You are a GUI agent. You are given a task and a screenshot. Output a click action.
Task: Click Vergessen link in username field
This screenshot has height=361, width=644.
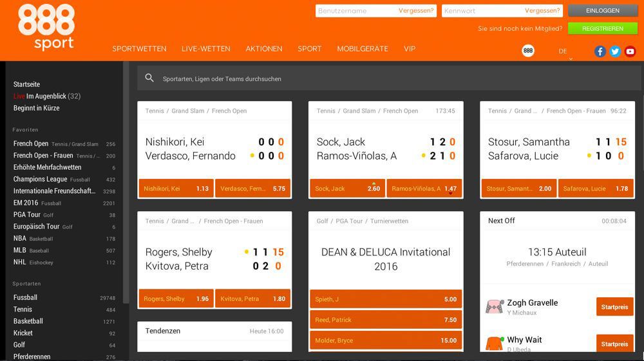(416, 11)
